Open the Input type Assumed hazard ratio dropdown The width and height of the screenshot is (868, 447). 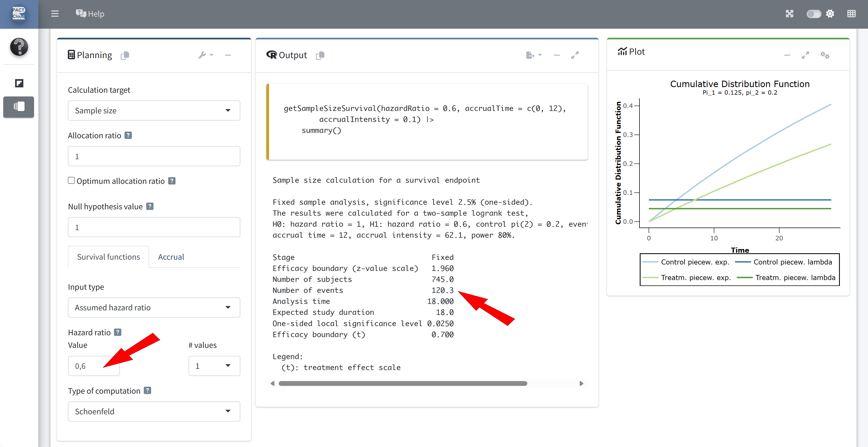pos(154,307)
